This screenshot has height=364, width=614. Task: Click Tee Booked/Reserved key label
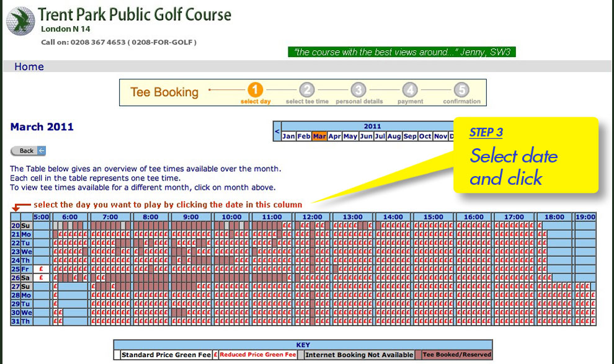point(456,355)
